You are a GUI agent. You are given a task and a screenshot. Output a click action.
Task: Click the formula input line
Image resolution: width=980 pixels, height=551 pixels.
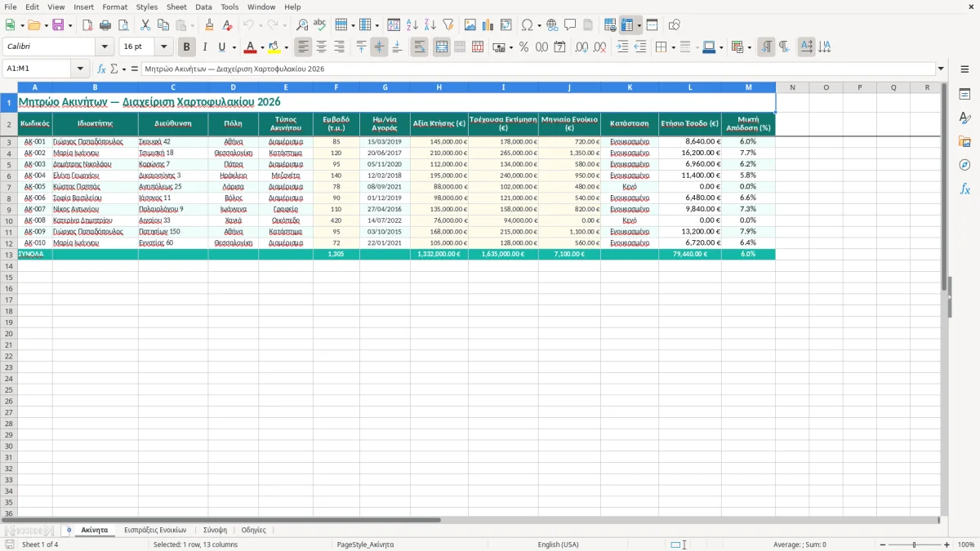[x=538, y=69]
